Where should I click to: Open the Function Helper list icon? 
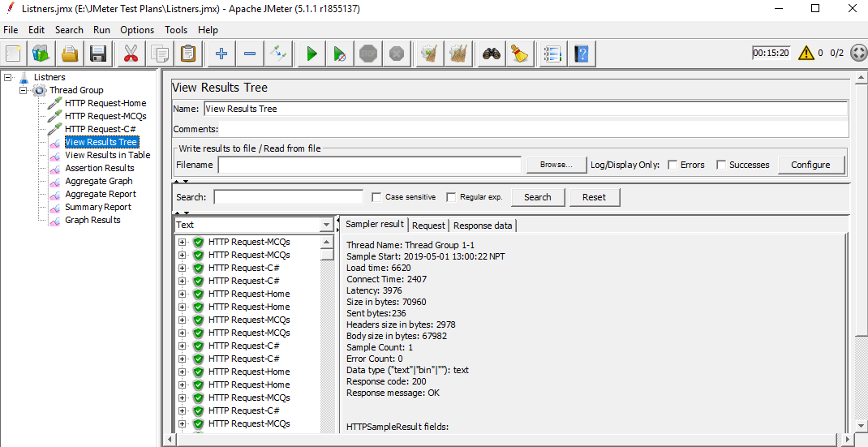click(552, 54)
